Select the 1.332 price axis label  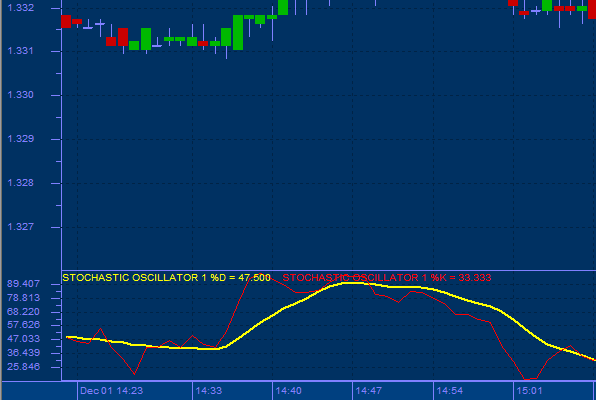click(x=21, y=8)
